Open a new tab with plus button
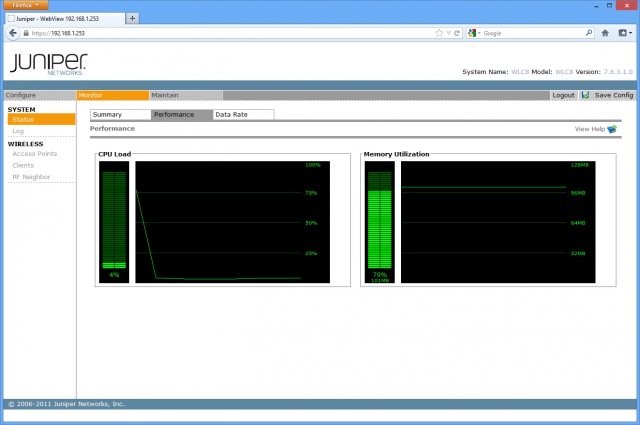The height and width of the screenshot is (425, 640). click(132, 18)
